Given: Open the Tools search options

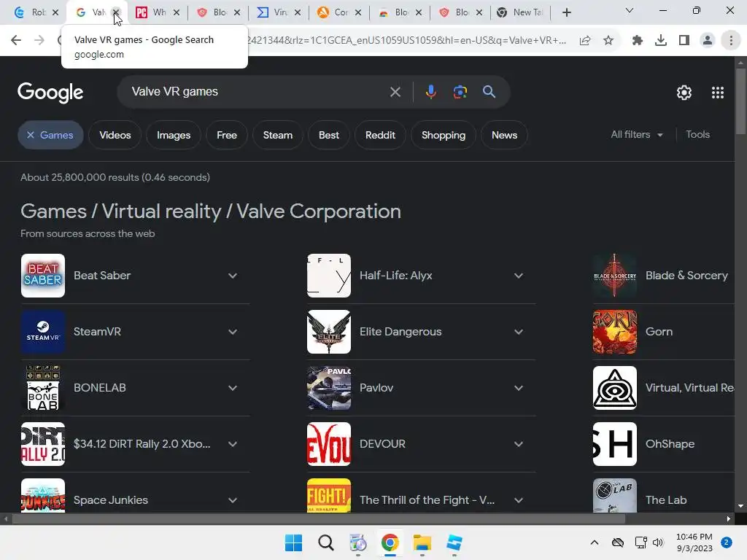Looking at the screenshot, I should (697, 135).
